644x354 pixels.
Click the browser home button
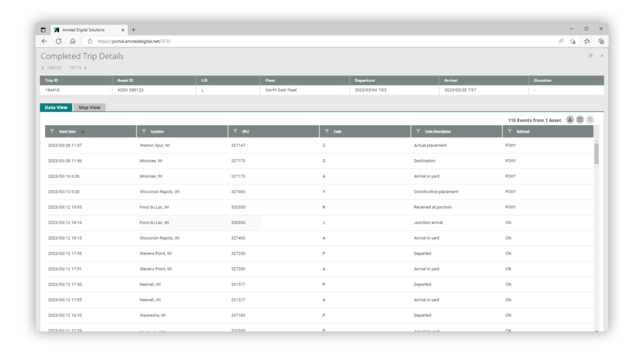tap(73, 41)
